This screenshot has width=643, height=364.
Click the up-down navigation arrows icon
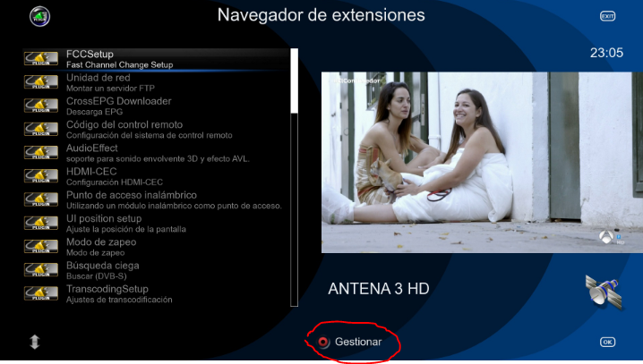pos(34,342)
